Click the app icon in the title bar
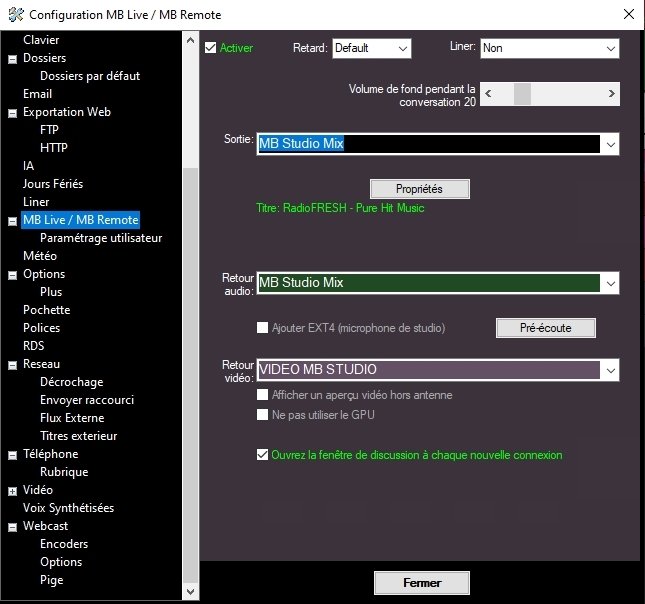Viewport: 645px width, 604px height. pyautogui.click(x=14, y=15)
